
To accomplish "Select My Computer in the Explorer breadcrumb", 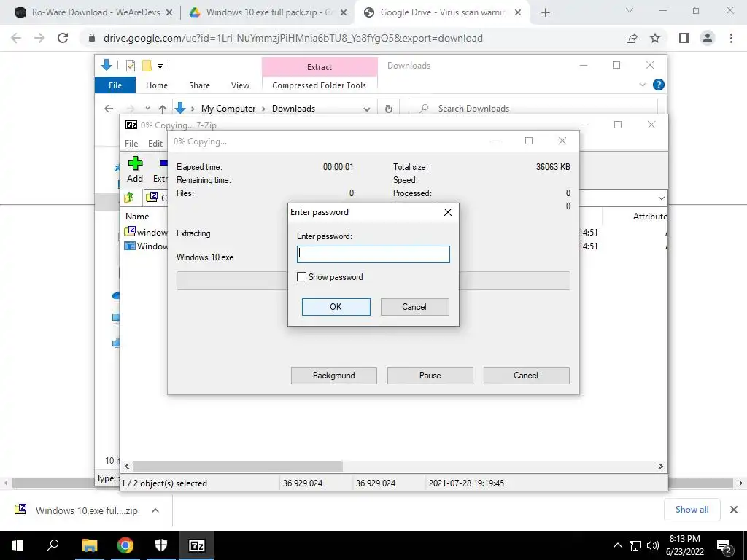I will pos(228,109).
